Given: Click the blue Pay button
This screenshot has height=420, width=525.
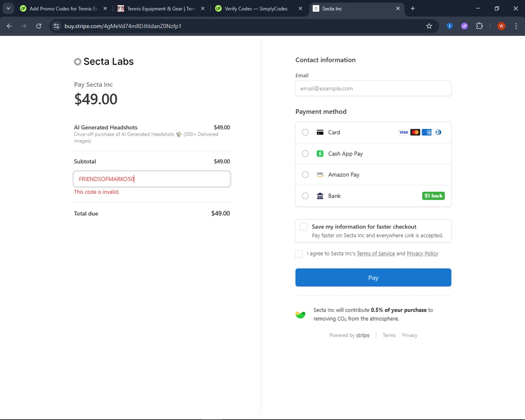Looking at the screenshot, I should pyautogui.click(x=373, y=278).
